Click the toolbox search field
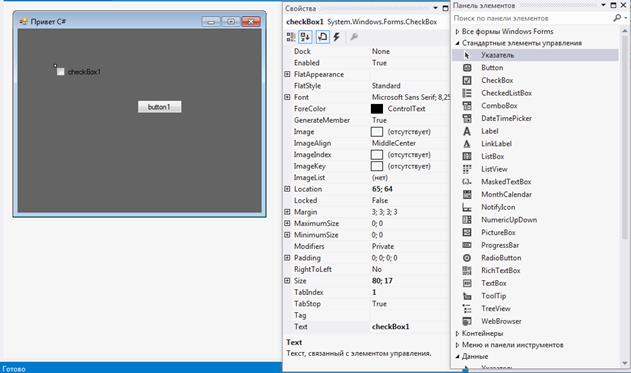Viewport: 631px width, 373px height. click(x=531, y=18)
